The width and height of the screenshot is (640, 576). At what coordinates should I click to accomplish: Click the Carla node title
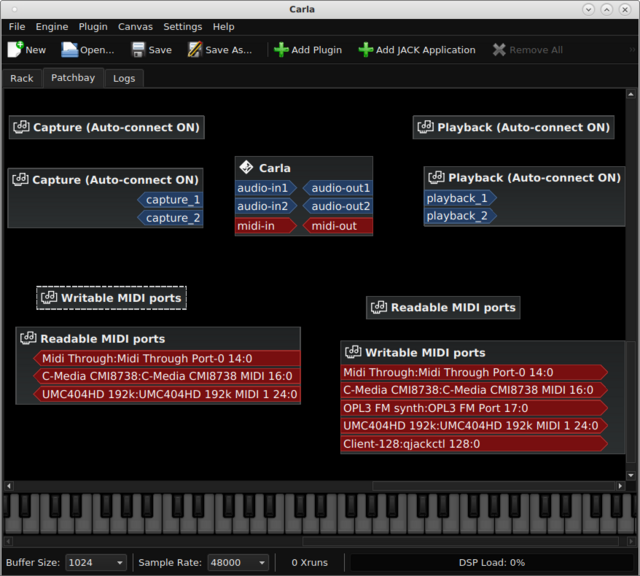coord(275,168)
